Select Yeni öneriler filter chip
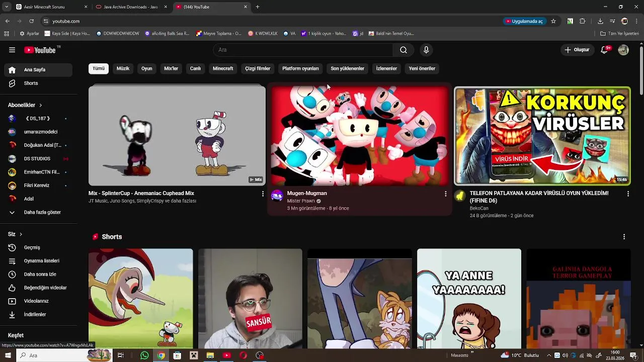Screen dimensions: 644x362 click(x=422, y=68)
